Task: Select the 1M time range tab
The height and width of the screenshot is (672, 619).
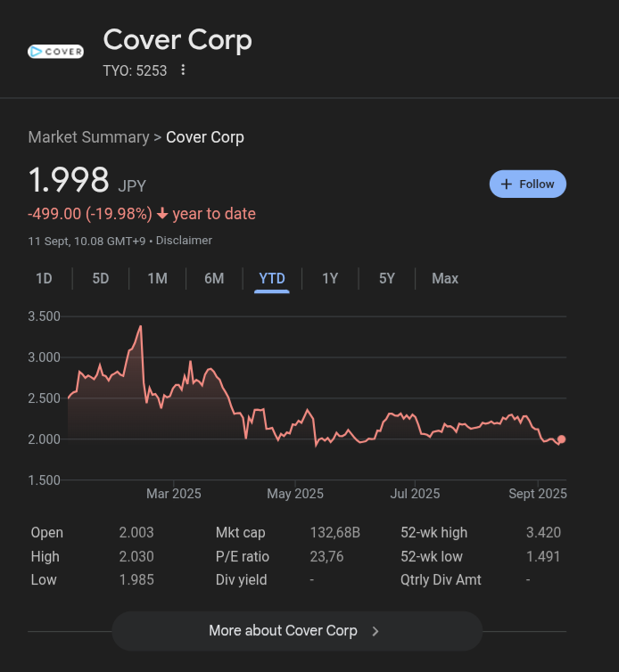Action: click(158, 279)
